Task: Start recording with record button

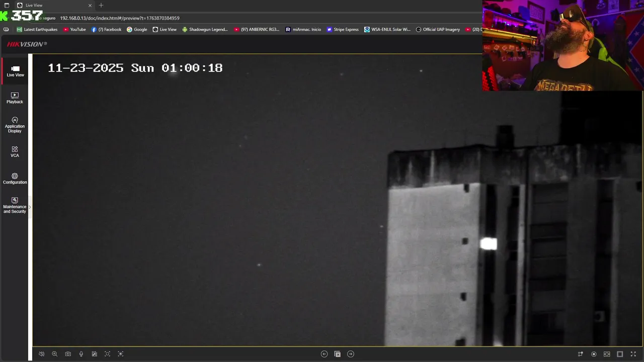Action: tap(594, 354)
